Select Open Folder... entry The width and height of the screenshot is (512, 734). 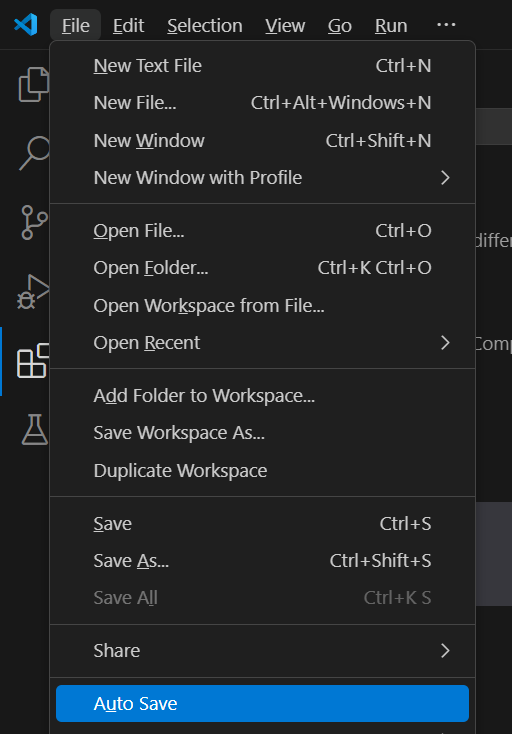(262, 268)
